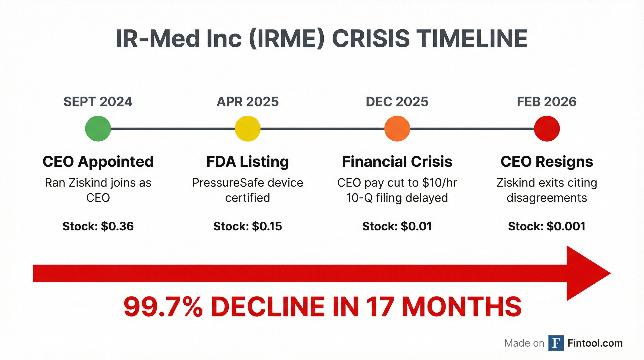Select the CEO Appointed heading
This screenshot has height=360, width=644.
98,161
